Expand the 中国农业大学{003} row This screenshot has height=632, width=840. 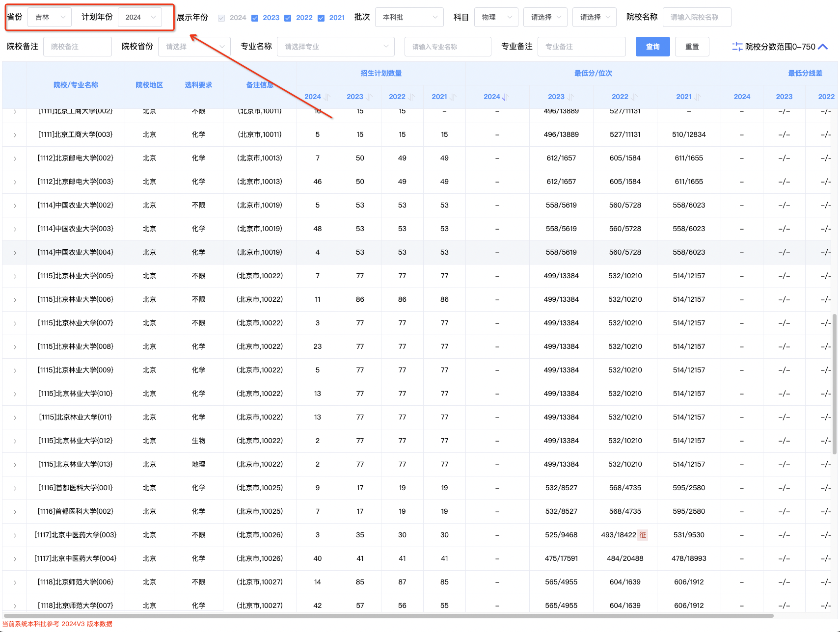pyautogui.click(x=15, y=229)
